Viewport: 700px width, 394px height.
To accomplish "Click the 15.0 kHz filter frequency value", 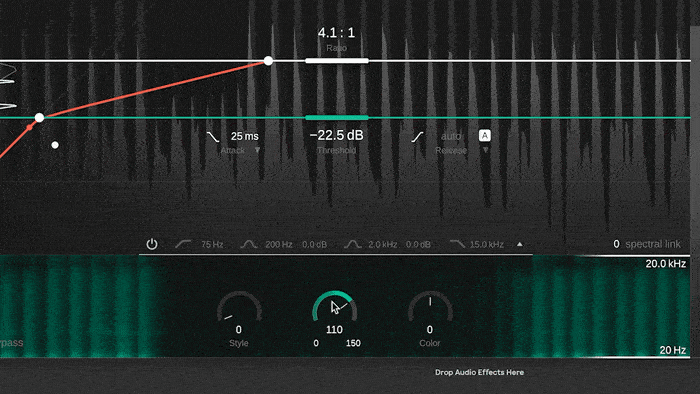I will [x=487, y=245].
